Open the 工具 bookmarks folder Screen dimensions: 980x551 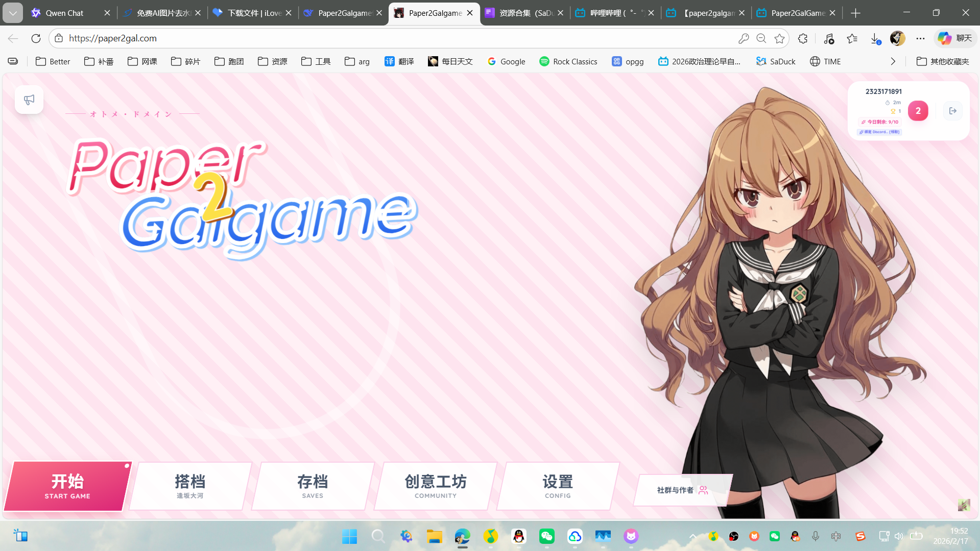click(316, 61)
